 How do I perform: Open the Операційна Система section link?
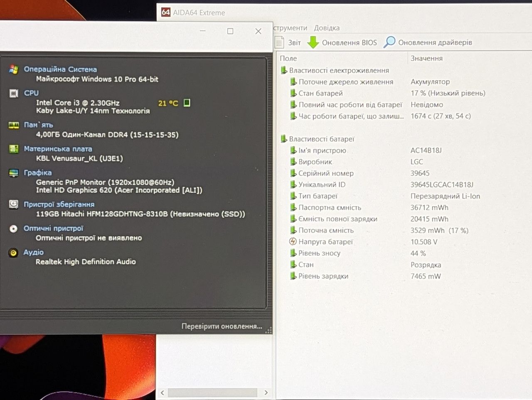[60, 69]
